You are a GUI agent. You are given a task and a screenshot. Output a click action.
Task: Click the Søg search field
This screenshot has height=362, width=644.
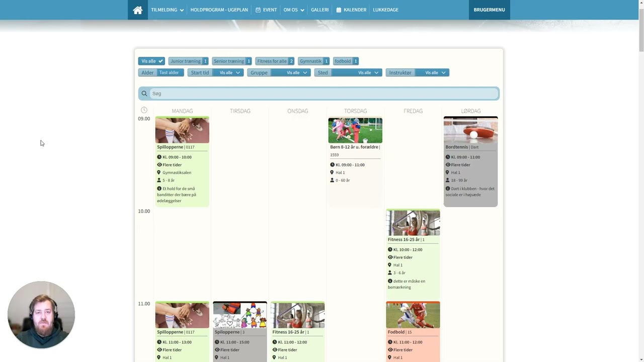coord(324,94)
